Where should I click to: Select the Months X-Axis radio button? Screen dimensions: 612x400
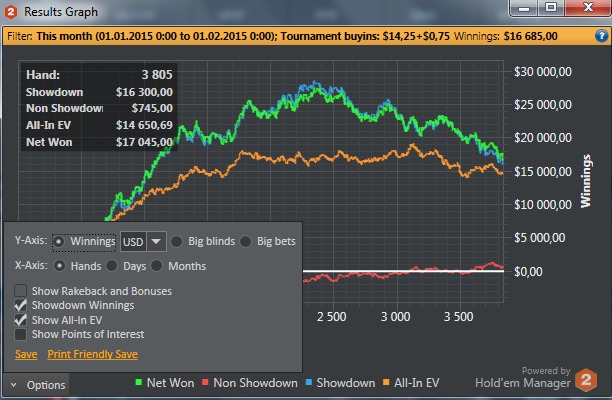pyautogui.click(x=157, y=266)
